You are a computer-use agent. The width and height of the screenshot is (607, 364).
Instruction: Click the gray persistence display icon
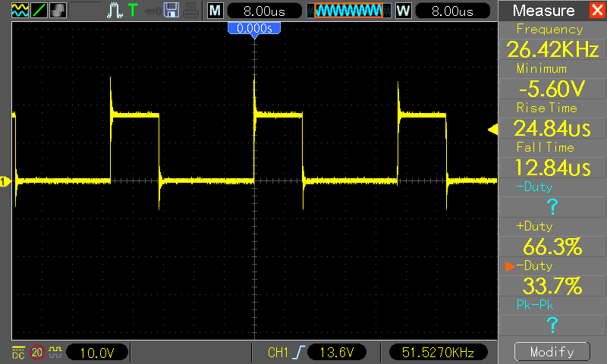[58, 10]
